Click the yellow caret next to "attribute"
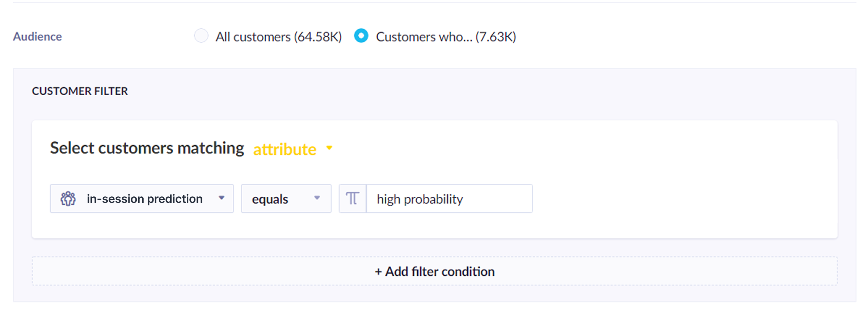The image size is (868, 313). pos(329,148)
